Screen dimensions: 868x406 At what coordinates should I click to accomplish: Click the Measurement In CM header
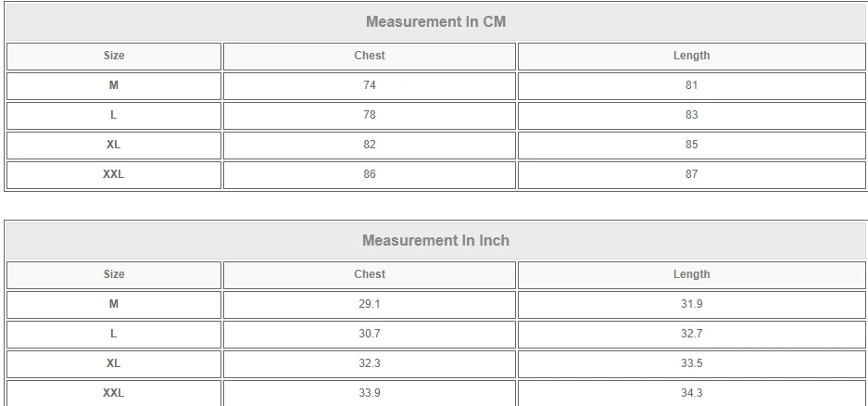click(435, 21)
